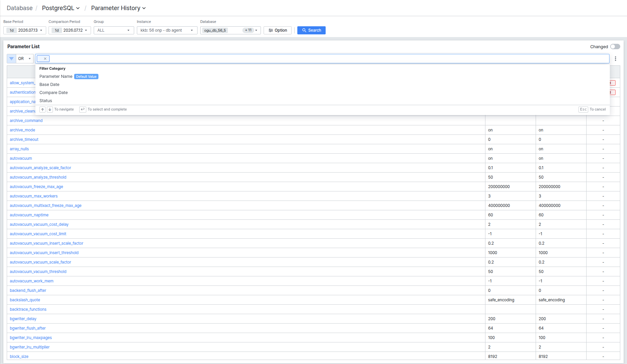This screenshot has width=627, height=364.
Task: Open the Instance kkb: 56 onp dropdown
Action: coord(167,30)
